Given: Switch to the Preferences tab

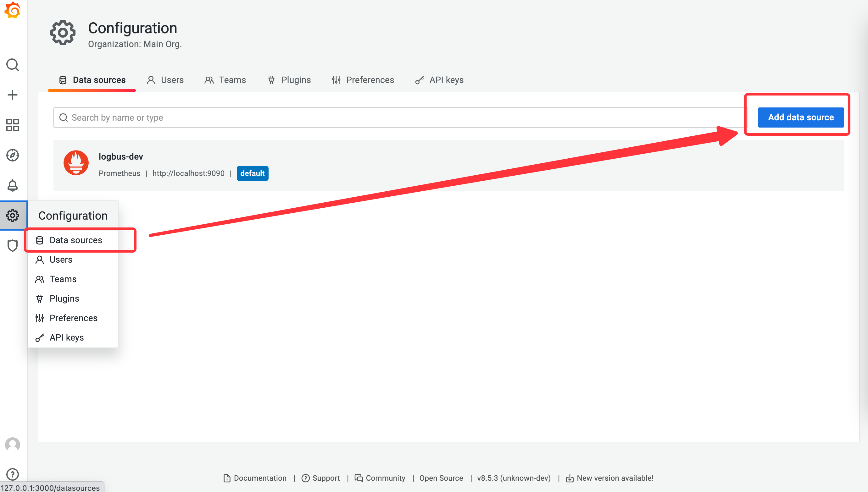Looking at the screenshot, I should click(x=363, y=80).
